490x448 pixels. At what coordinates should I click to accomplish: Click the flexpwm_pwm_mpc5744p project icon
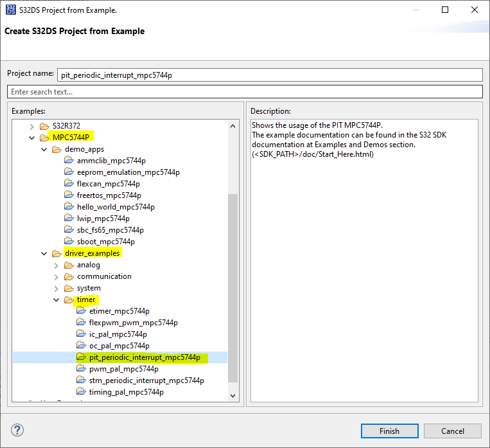81,322
